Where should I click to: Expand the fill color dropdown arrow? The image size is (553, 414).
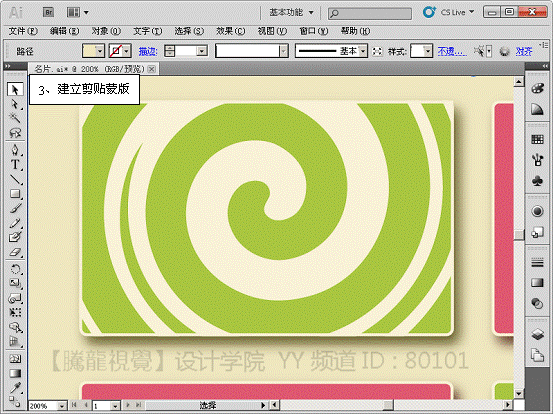click(100, 51)
